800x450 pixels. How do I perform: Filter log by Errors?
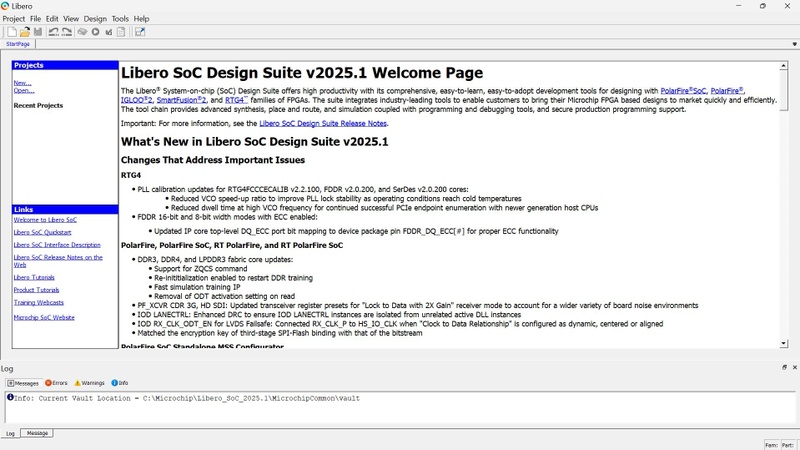point(56,383)
